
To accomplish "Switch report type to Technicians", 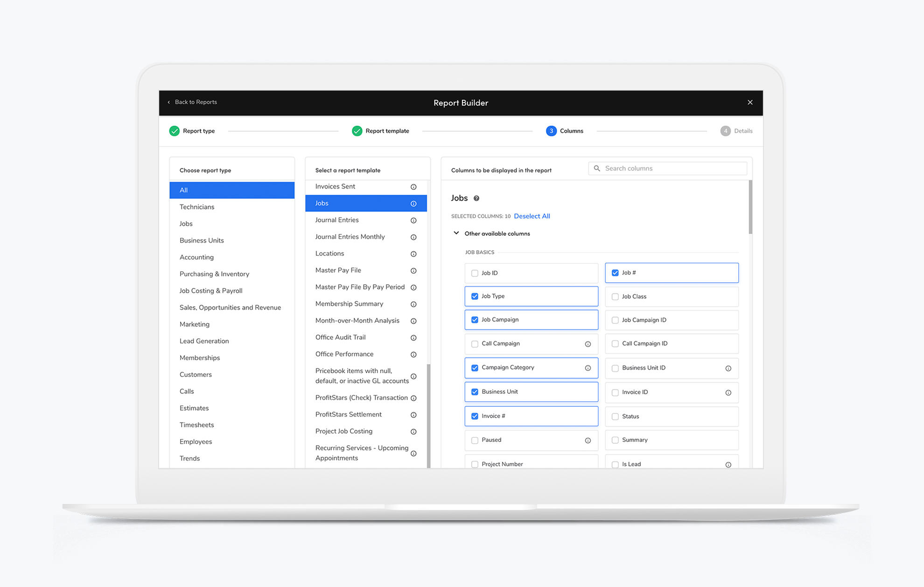I will coord(197,207).
